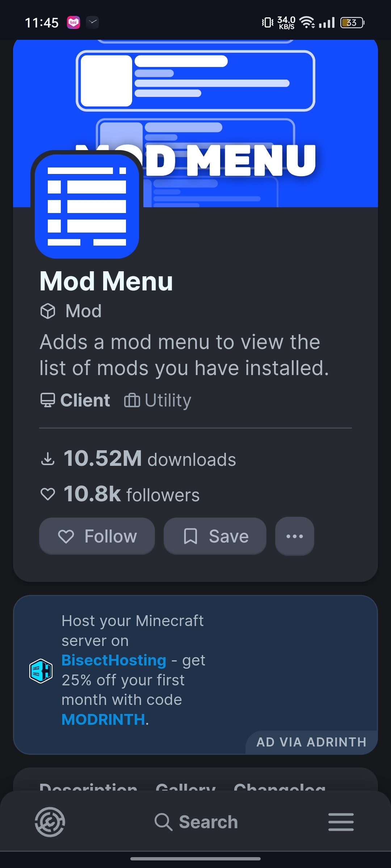391x868 pixels.
Task: Open the hamburger navigation menu
Action: pyautogui.click(x=341, y=822)
